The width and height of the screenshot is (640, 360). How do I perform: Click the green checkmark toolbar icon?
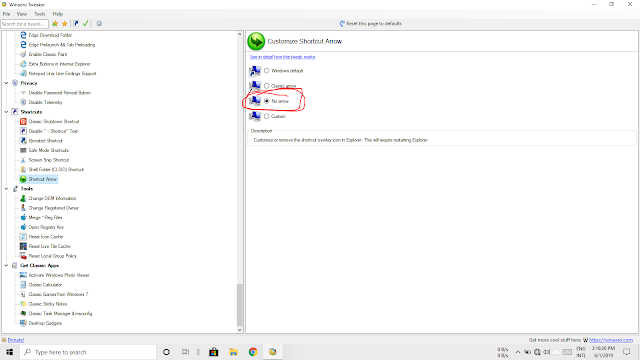[86, 24]
